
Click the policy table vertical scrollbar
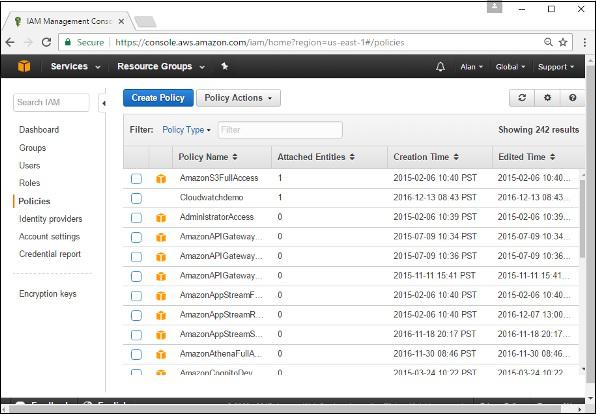[582, 219]
